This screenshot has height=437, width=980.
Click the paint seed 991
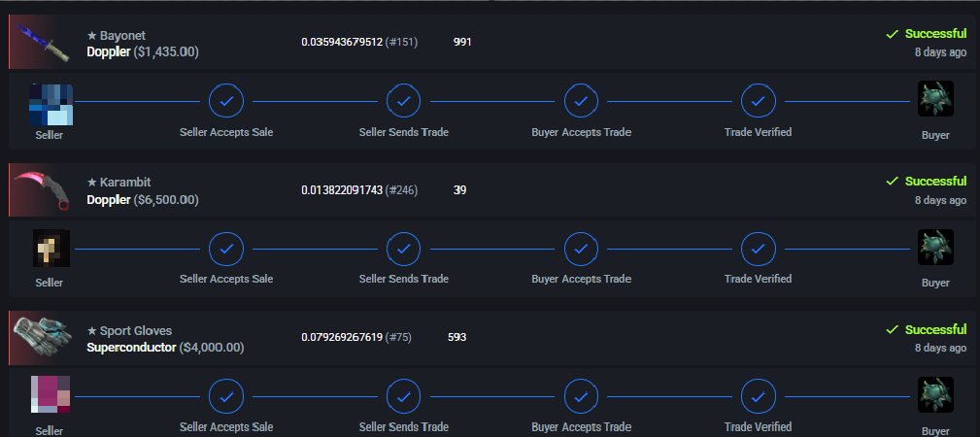click(x=462, y=42)
